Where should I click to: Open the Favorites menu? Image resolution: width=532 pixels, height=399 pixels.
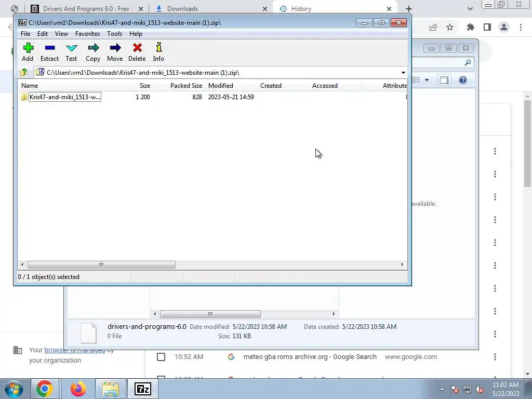pos(87,34)
